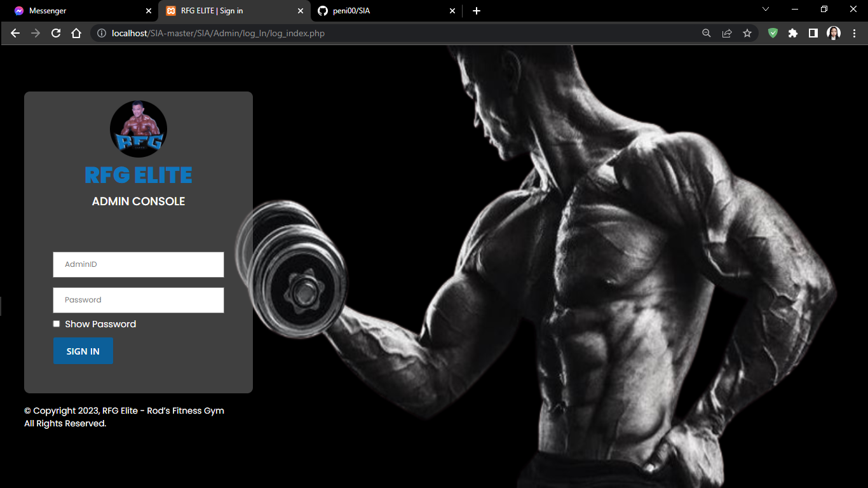Toggle the browser side panel icon
Viewport: 868px width, 488px height.
[x=813, y=33]
